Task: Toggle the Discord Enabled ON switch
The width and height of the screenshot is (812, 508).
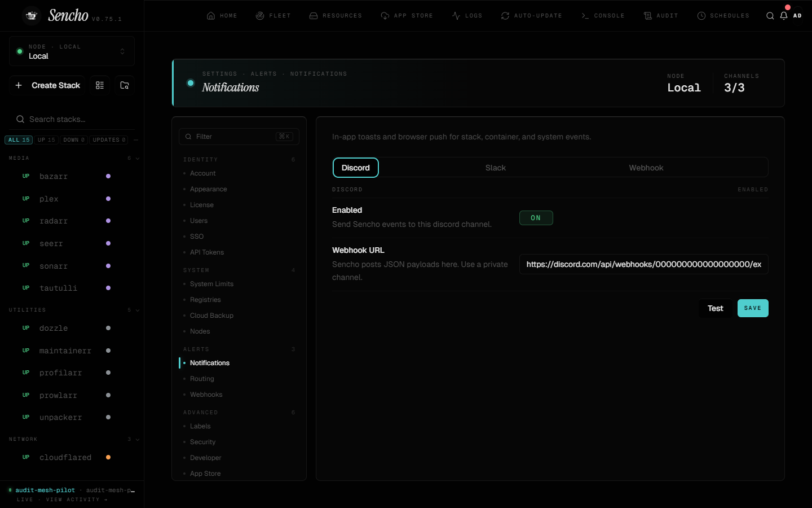Action: point(536,218)
